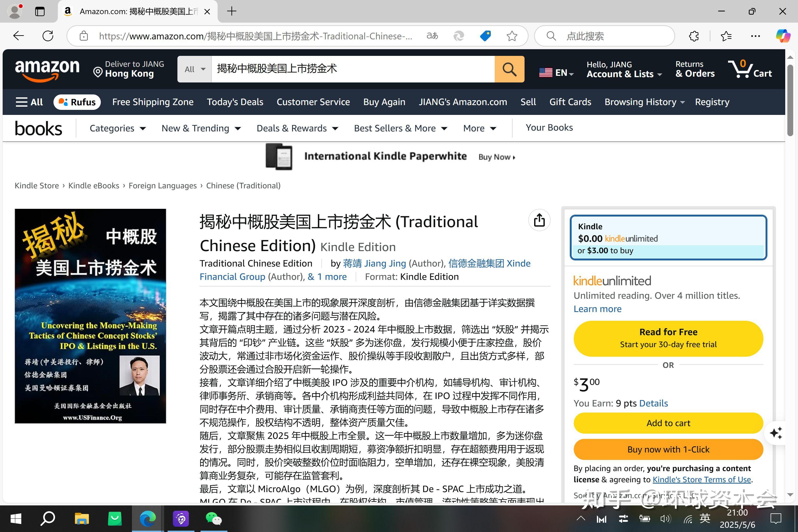Open the All search category dropdown
The image size is (798, 532).
coord(195,69)
